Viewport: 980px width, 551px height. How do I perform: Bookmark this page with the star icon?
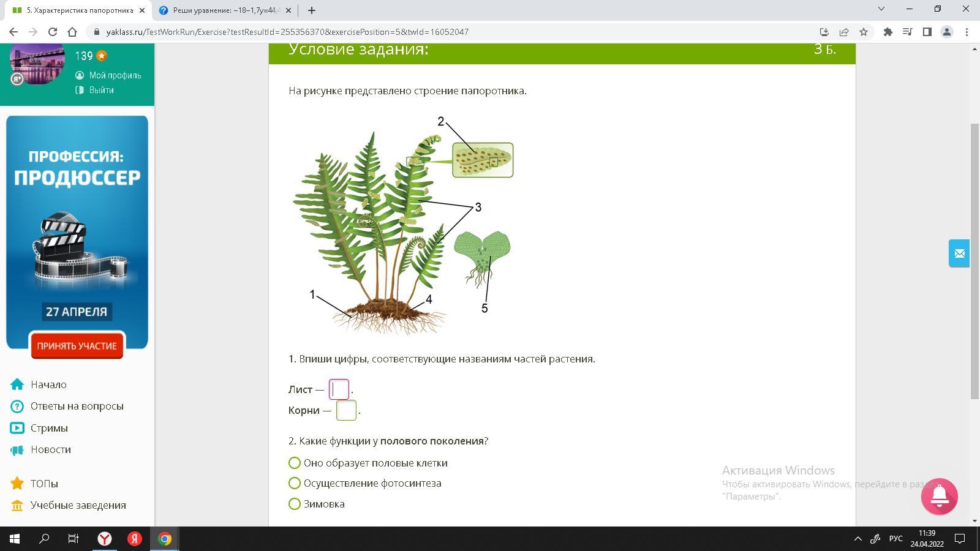pyautogui.click(x=864, y=32)
